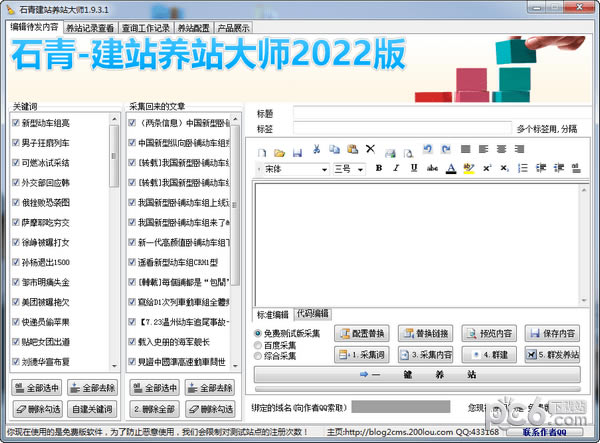600x443 pixels.
Task: Select the 百度采集 radio button
Action: [260, 343]
